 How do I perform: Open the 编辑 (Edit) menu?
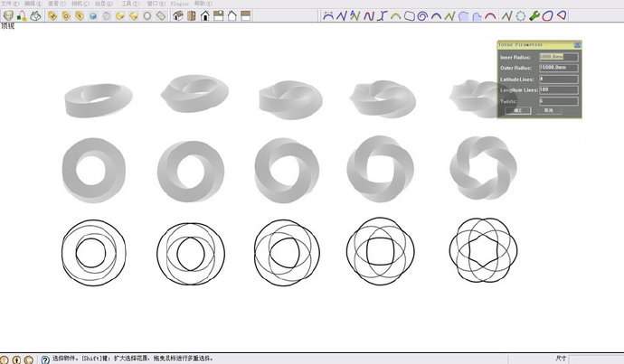(x=33, y=4)
